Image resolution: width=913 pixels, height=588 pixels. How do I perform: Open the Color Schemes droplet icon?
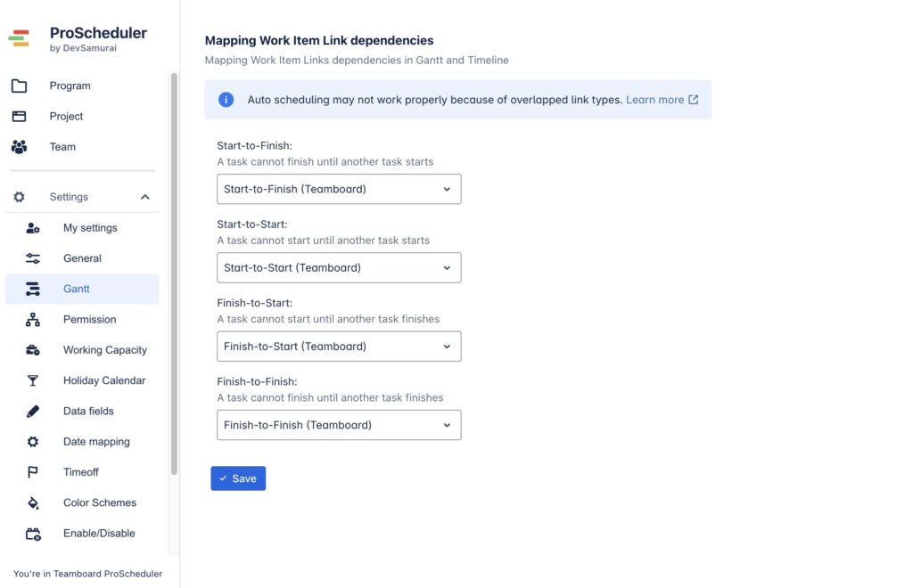click(x=32, y=502)
